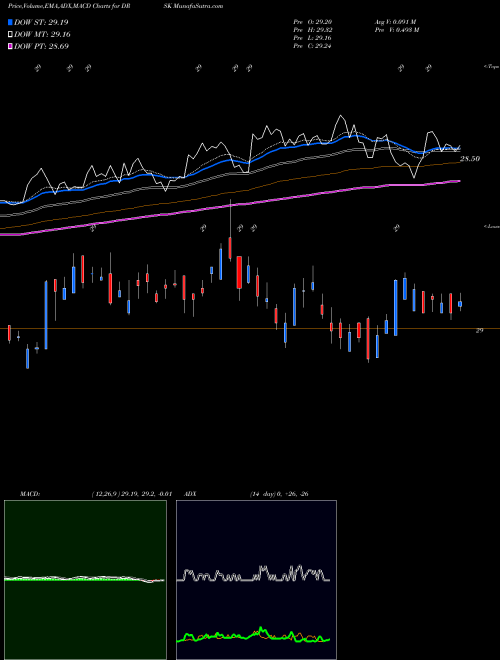Click the blue DOW ST legend swatch
500x660 pixels.
11,22
